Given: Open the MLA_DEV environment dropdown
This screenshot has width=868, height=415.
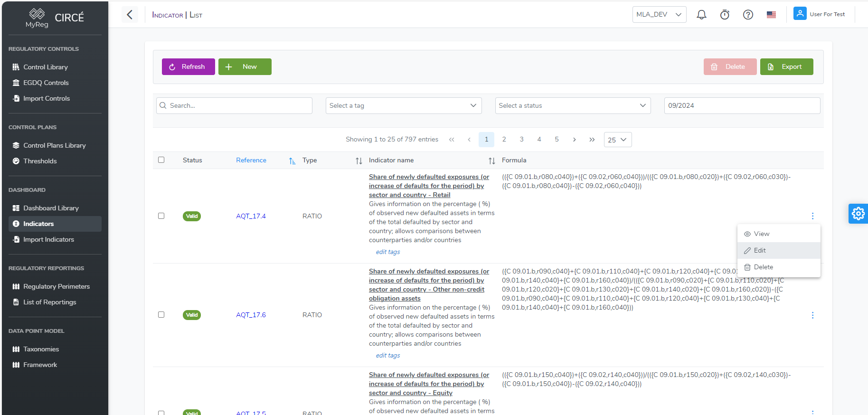Looking at the screenshot, I should [659, 15].
